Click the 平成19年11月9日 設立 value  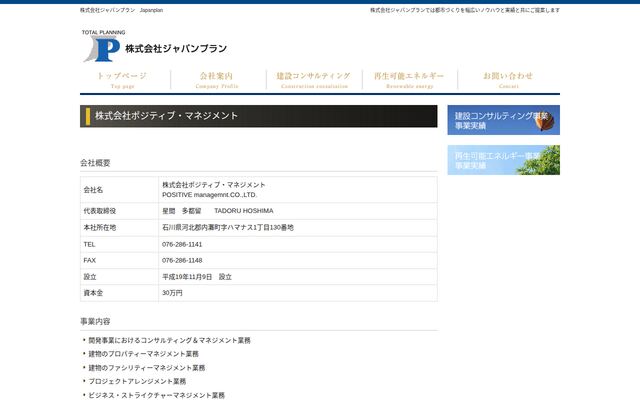[x=197, y=277]
